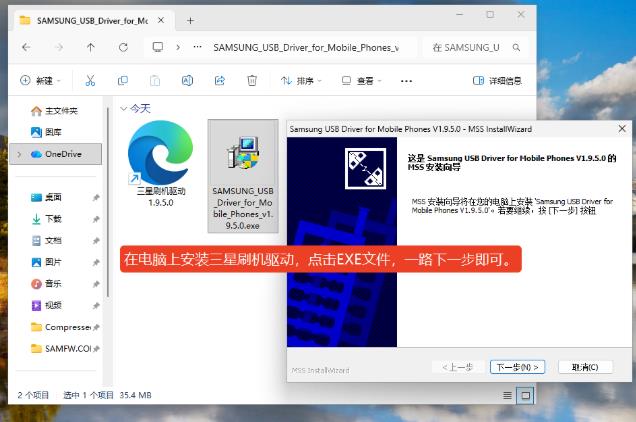
Task: Click the search box for SAMSUNG_U folder
Action: click(x=475, y=47)
